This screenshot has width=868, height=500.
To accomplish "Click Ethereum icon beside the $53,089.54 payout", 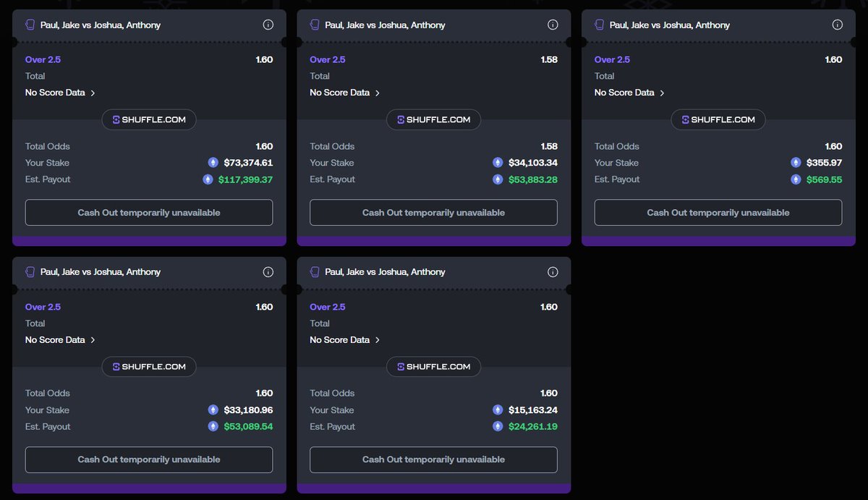I will [x=213, y=426].
